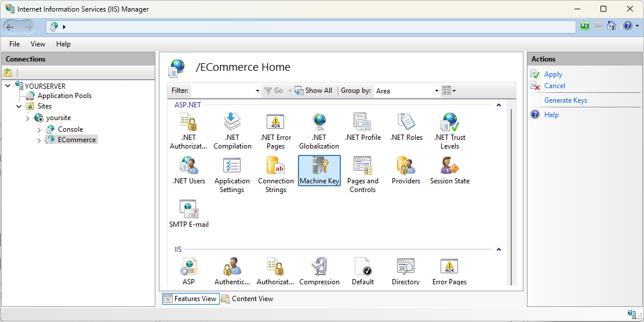
Task: Open the Authentication feature
Action: (x=232, y=272)
